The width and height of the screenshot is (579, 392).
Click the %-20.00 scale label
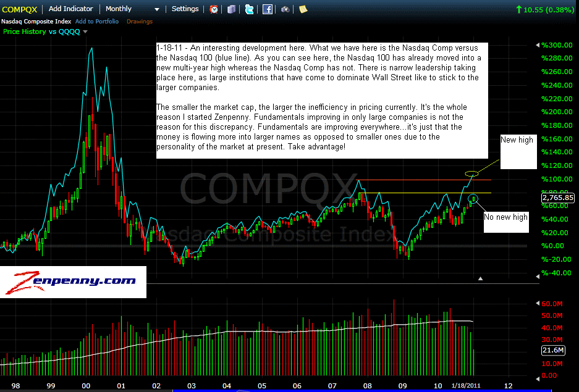click(556, 259)
